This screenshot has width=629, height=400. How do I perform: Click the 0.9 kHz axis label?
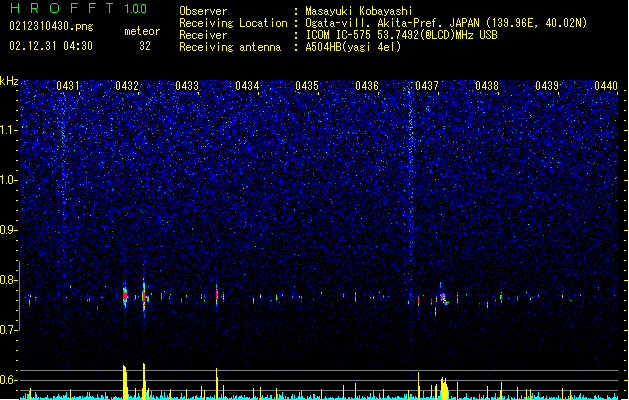(x=9, y=230)
